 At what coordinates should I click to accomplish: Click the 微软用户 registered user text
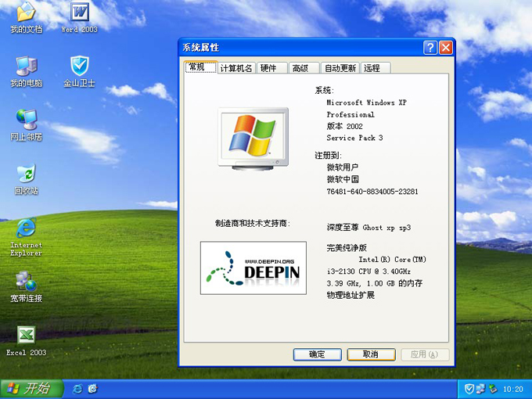click(x=343, y=167)
